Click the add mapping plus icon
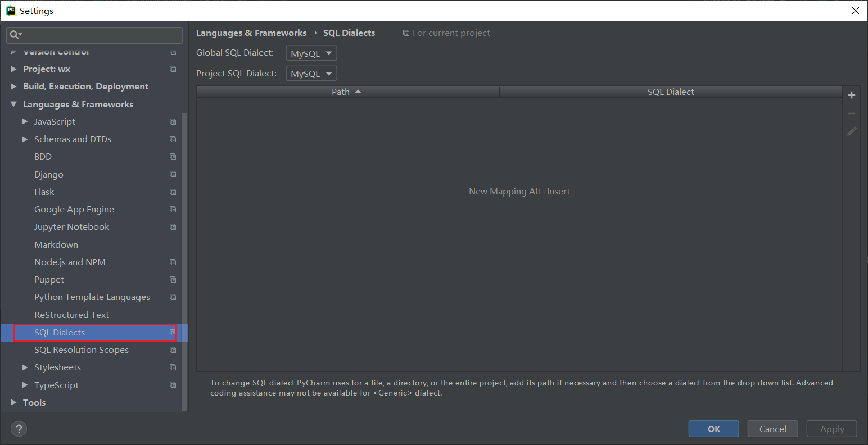868x445 pixels. point(852,95)
